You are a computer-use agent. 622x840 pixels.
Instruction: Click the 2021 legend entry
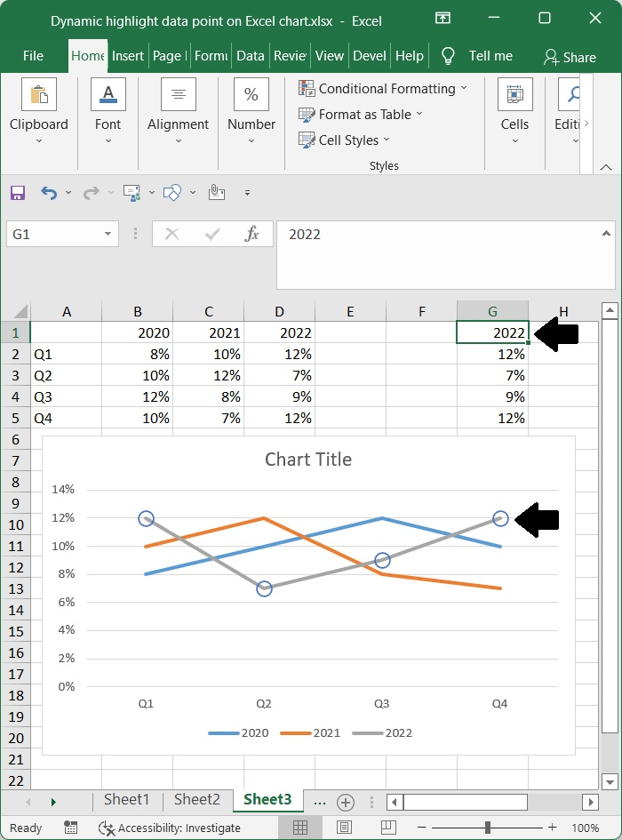[310, 732]
